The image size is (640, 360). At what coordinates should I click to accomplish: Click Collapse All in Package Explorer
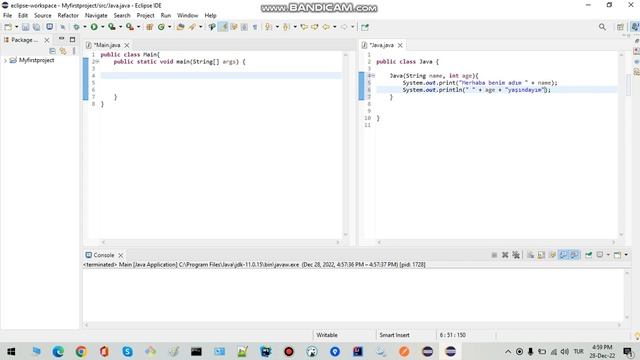click(x=52, y=51)
